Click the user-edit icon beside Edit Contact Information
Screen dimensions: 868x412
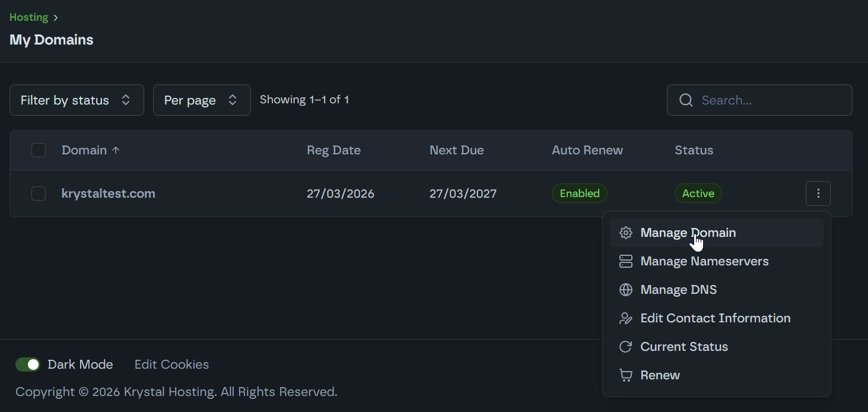coord(625,318)
